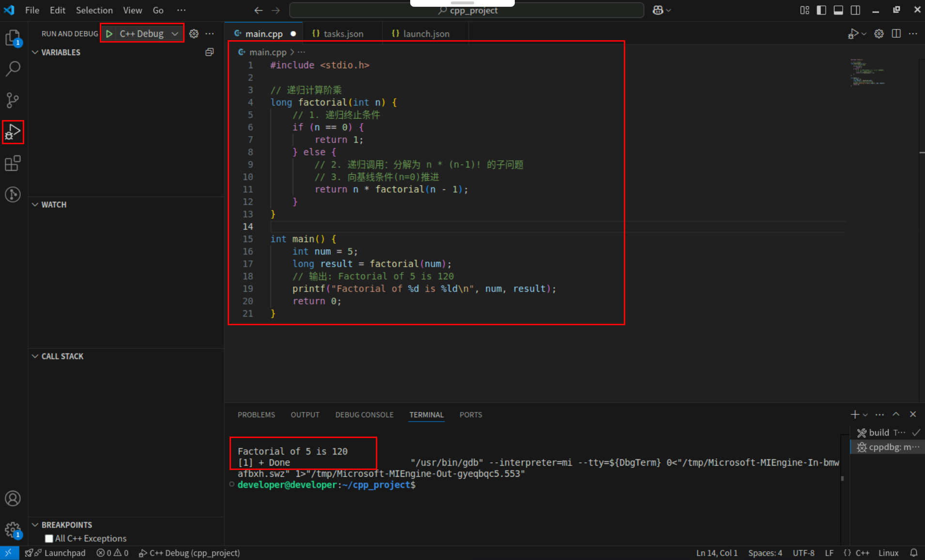925x560 pixels.
Task: Open the DEBUG CONSOLE panel tab
Action: (x=364, y=415)
